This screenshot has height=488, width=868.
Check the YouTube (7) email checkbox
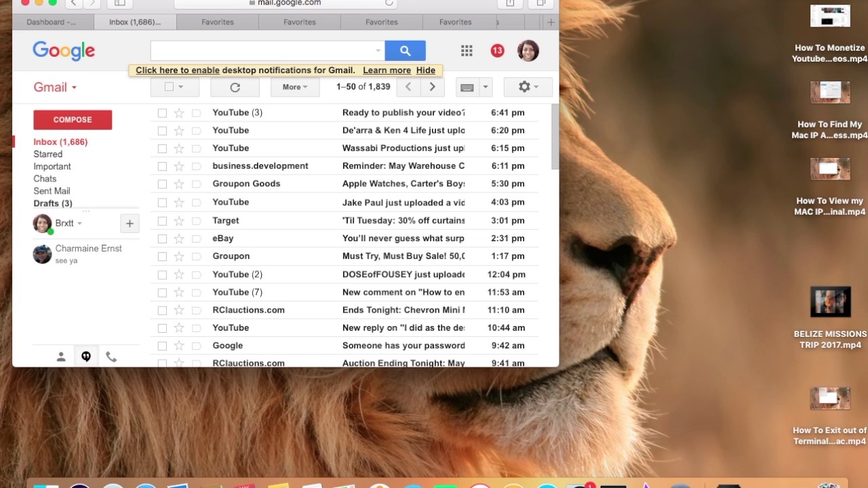[x=162, y=293]
